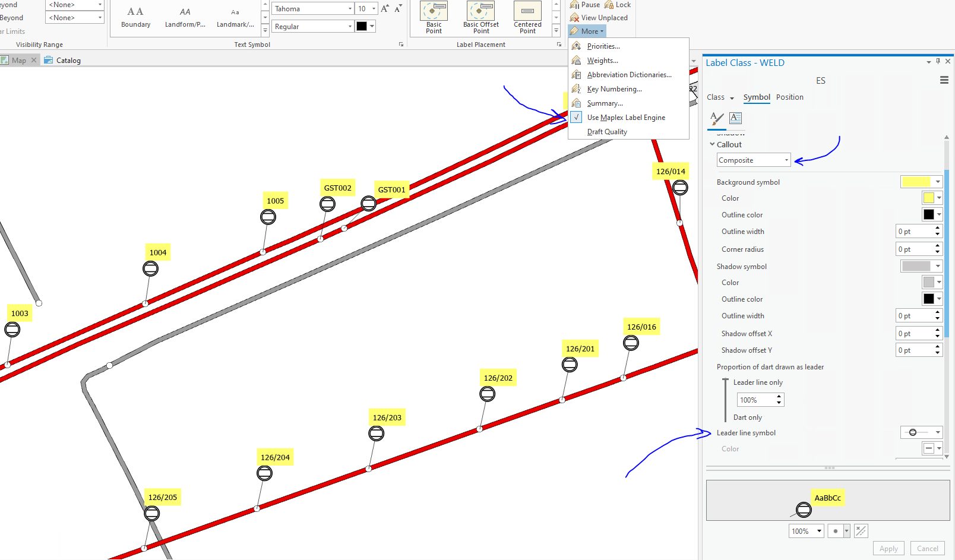Pin the Label Class panel
This screenshot has height=560, width=955.
coord(938,61)
